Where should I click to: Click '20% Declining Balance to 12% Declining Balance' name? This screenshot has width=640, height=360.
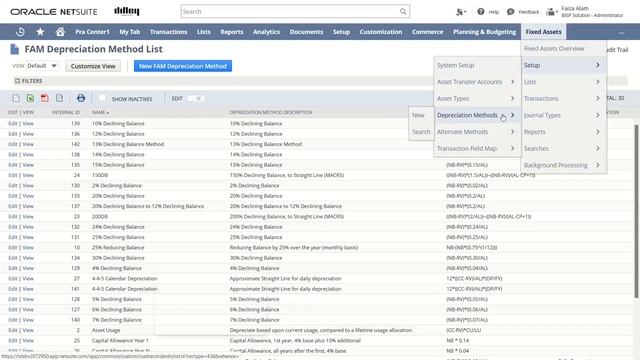point(148,206)
